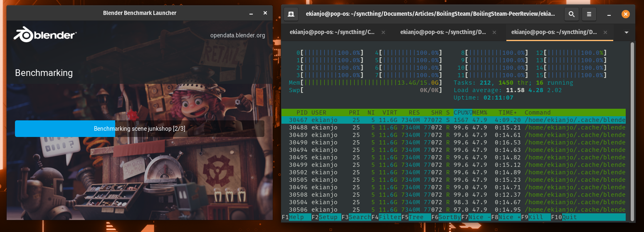The width and height of the screenshot is (644, 232).
Task: Minimize the Blender Benchmark Launcher window
Action: [251, 13]
